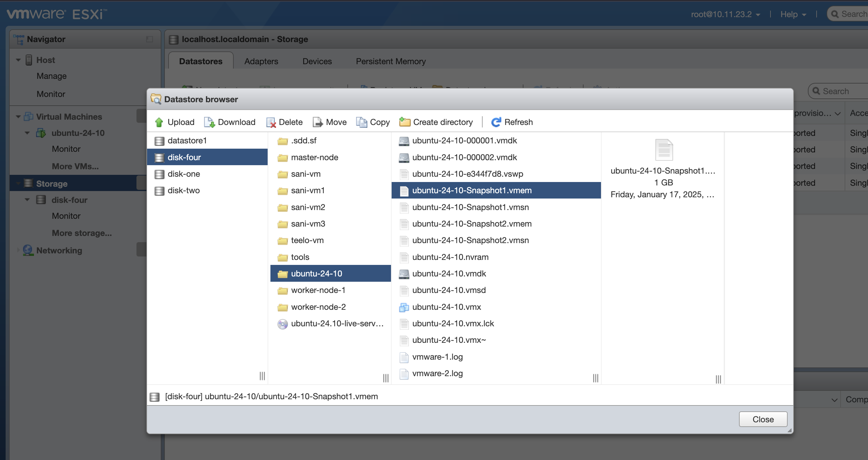Select Storage in Navigator
Screen dimensions: 868x460
[78, 183]
